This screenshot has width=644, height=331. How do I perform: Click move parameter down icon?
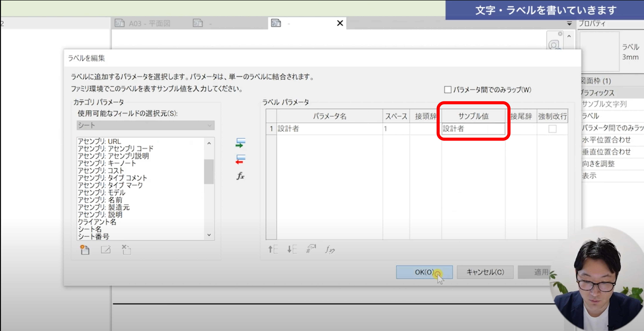point(292,249)
